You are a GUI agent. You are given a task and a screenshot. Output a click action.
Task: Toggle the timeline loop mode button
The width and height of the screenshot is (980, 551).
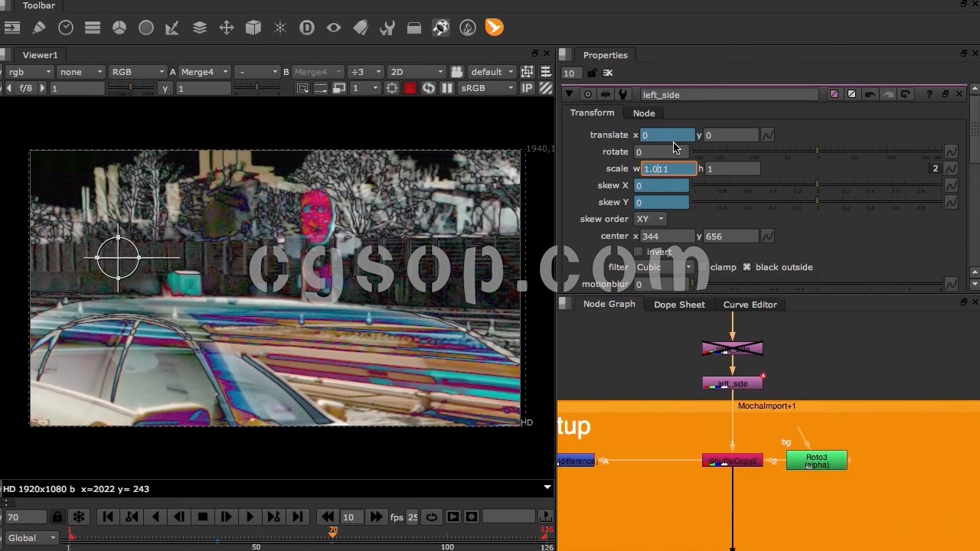[432, 517]
